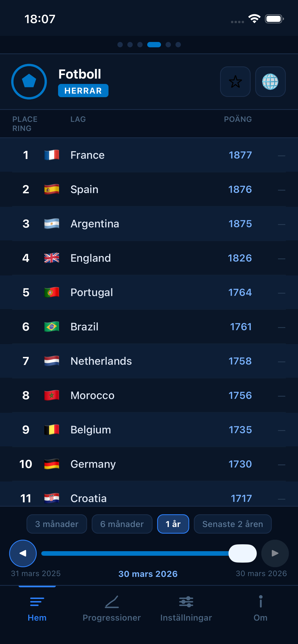Viewport: 298px width, 644px height.
Task: Open the Fotboll sport icon selector
Action: coord(29,82)
